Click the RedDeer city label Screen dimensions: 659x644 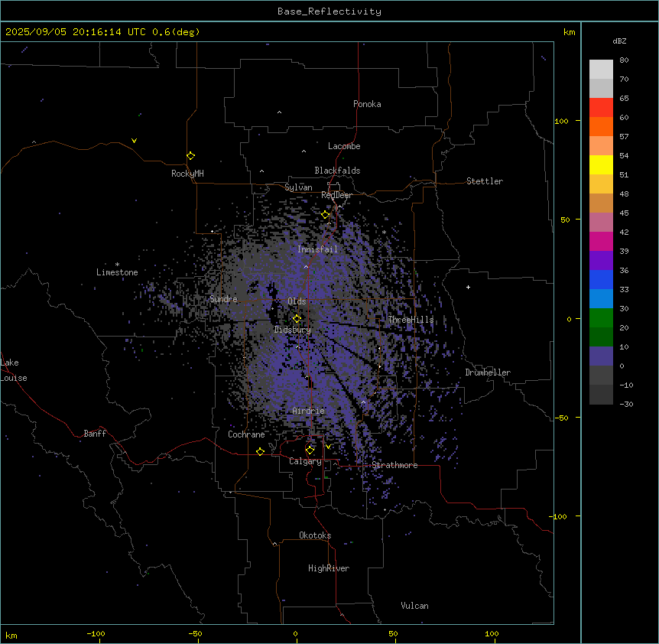click(336, 195)
